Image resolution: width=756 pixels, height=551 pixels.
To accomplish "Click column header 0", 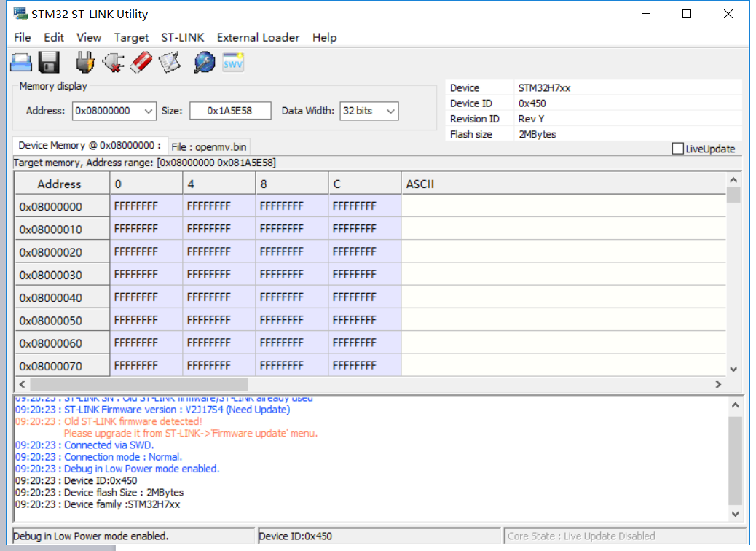I will (146, 184).
